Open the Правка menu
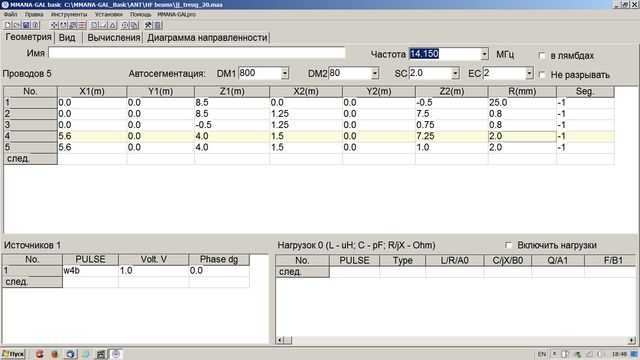This screenshot has width=640, height=360. [x=34, y=14]
